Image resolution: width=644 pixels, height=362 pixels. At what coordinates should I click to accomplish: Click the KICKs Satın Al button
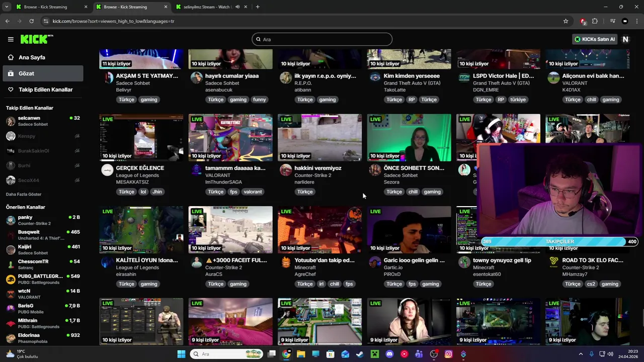point(595,39)
